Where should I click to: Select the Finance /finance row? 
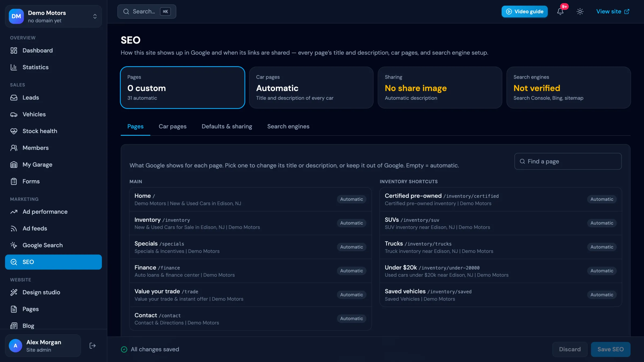(250, 271)
